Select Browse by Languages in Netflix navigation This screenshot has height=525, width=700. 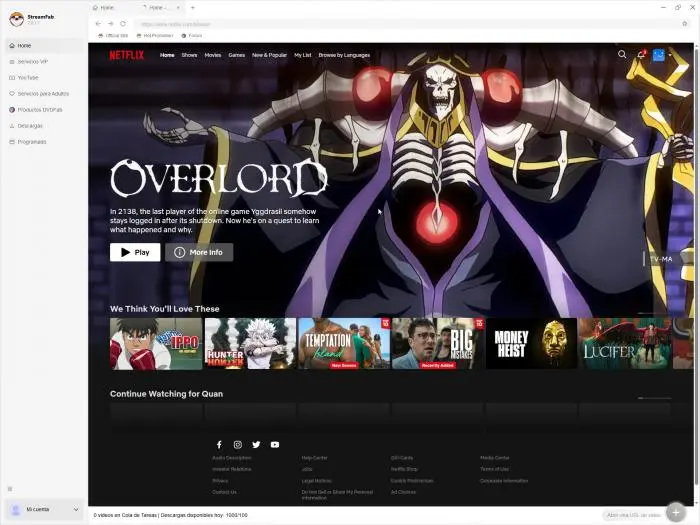tap(344, 55)
